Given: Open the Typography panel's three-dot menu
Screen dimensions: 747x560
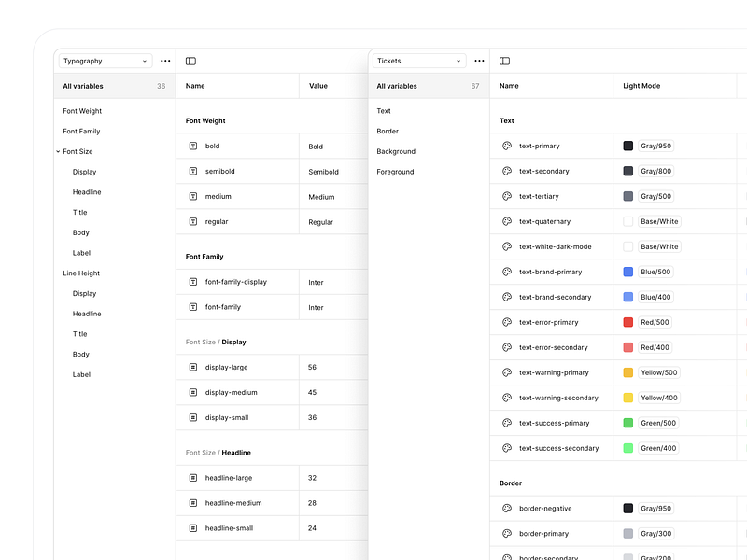Looking at the screenshot, I should click(165, 61).
